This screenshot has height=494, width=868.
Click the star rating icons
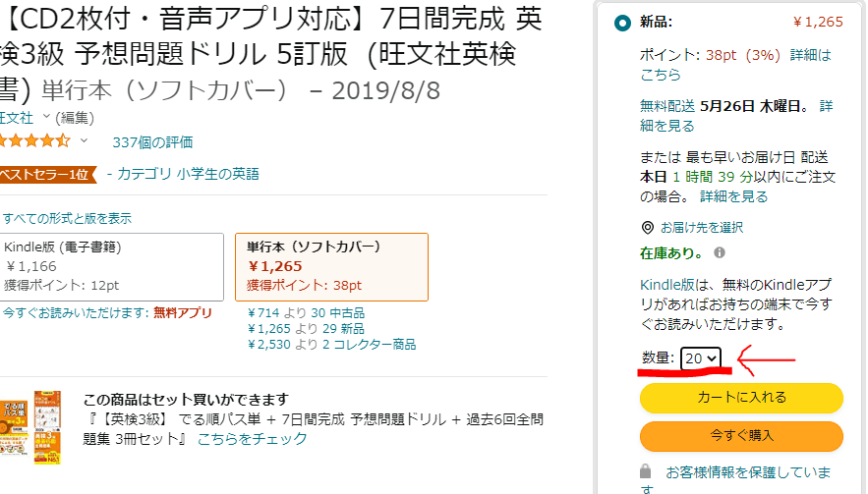coord(35,141)
